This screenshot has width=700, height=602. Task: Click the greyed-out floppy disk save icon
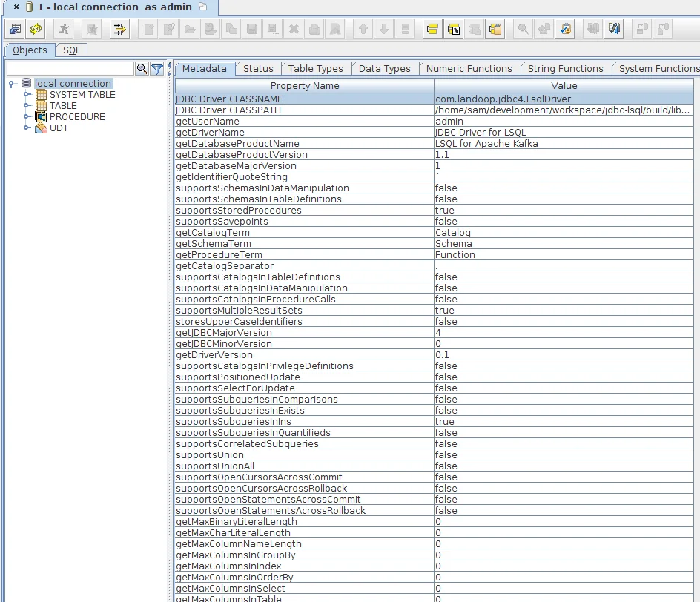[x=252, y=30]
